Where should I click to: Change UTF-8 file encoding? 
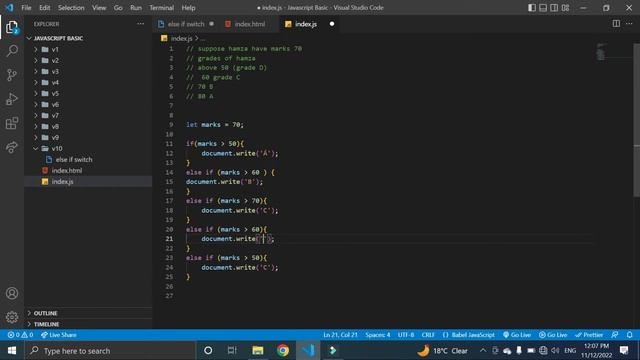pyautogui.click(x=406, y=335)
